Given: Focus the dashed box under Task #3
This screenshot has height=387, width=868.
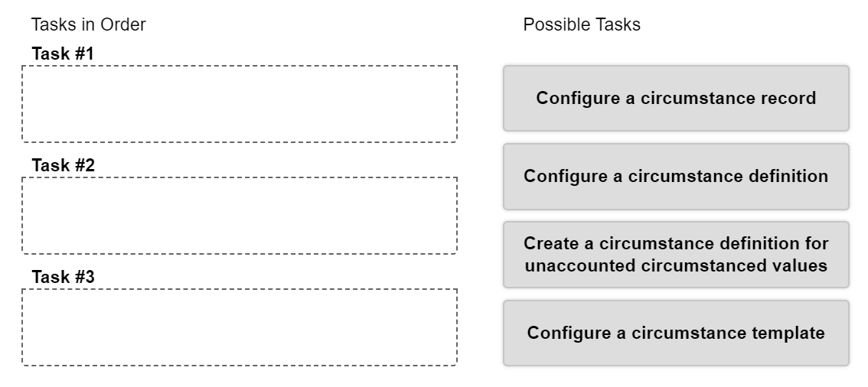Looking at the screenshot, I should pyautogui.click(x=240, y=327).
